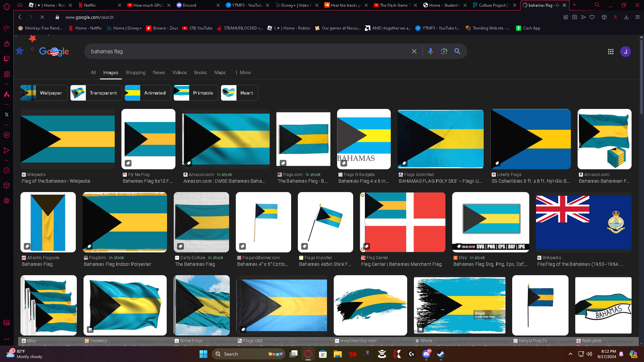Open sidebar settings gear

pos(7,201)
